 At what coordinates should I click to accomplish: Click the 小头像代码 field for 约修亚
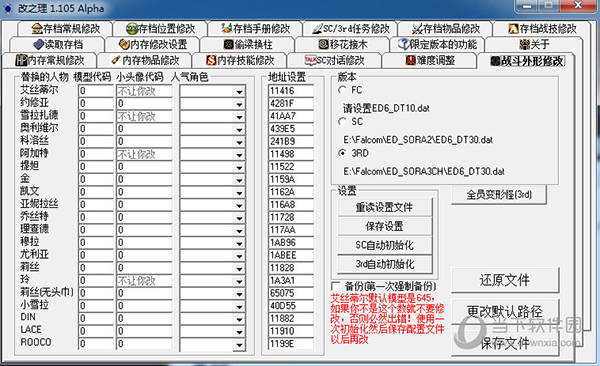point(144,104)
